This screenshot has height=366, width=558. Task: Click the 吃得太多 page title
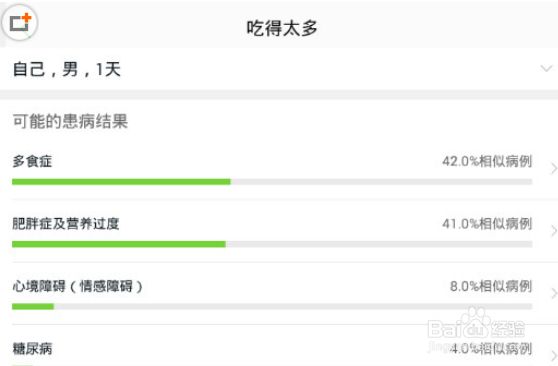282,28
